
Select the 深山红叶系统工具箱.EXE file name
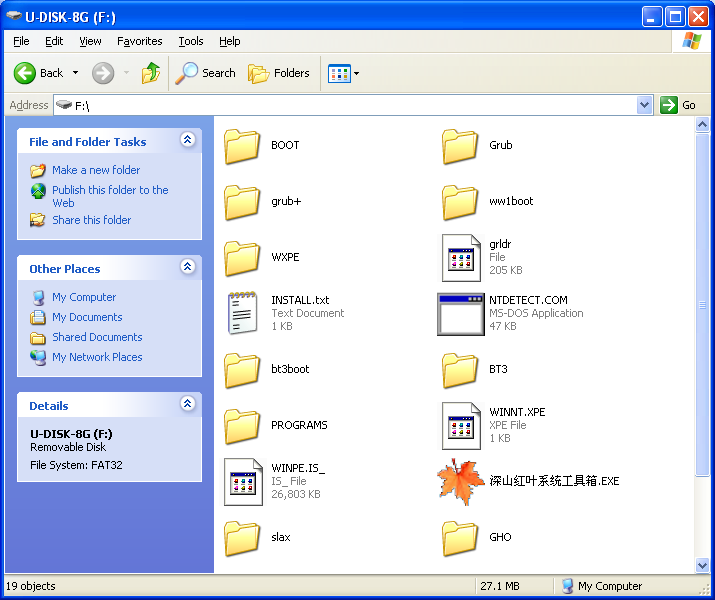(x=554, y=481)
